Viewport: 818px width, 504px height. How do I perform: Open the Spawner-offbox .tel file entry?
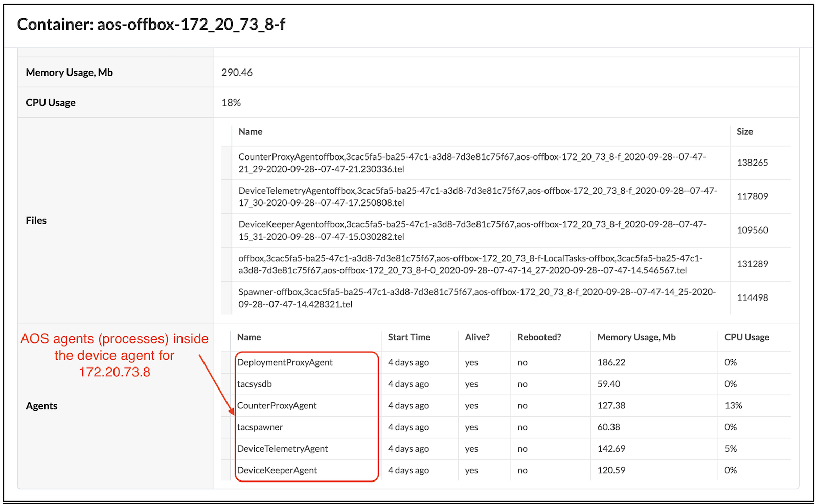click(477, 297)
